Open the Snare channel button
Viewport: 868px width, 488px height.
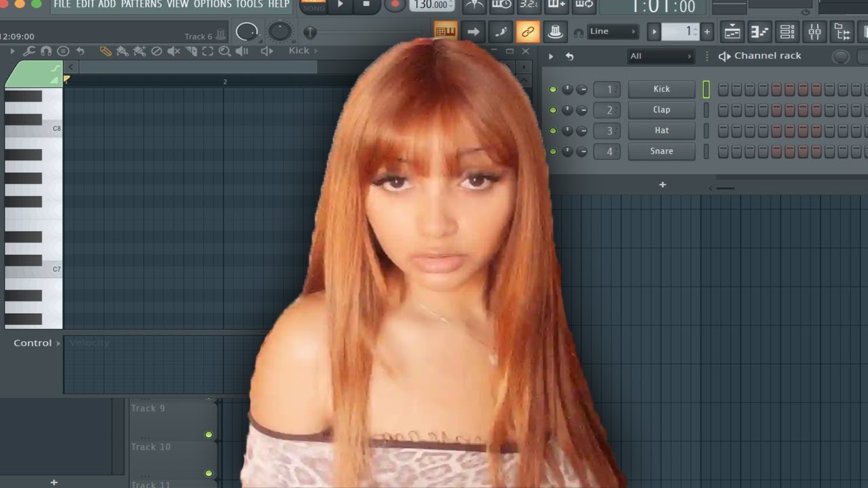point(662,151)
